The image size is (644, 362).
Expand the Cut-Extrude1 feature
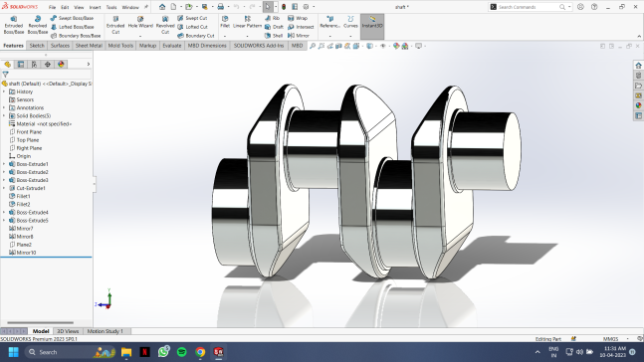pyautogui.click(x=4, y=188)
